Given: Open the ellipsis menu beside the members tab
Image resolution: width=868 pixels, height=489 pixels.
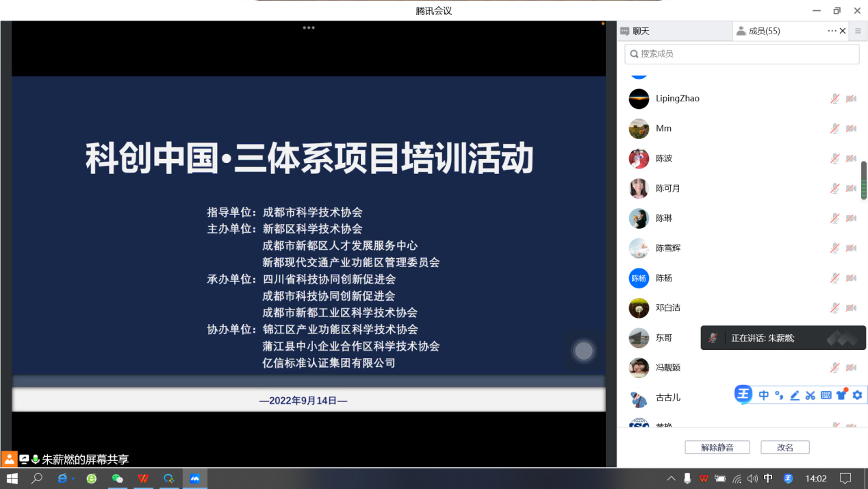Looking at the screenshot, I should click(x=831, y=31).
